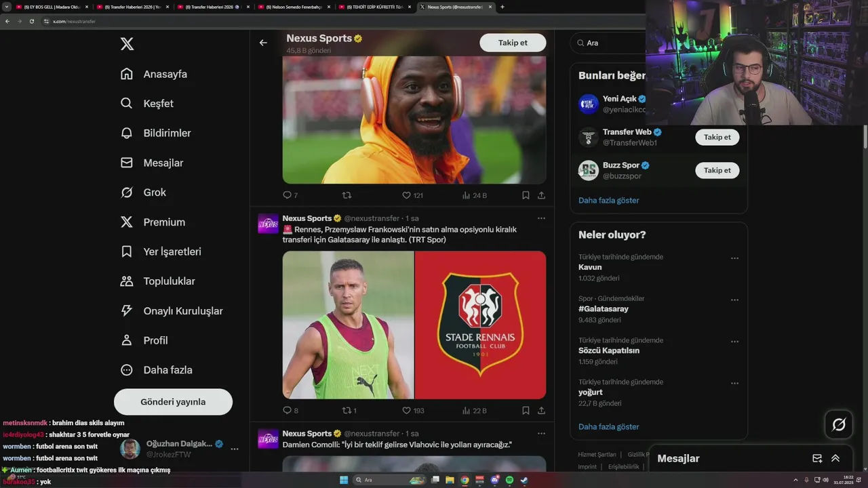Viewport: 868px width, 488px height.
Task: Open Steam from the taskbar
Action: pyautogui.click(x=524, y=480)
